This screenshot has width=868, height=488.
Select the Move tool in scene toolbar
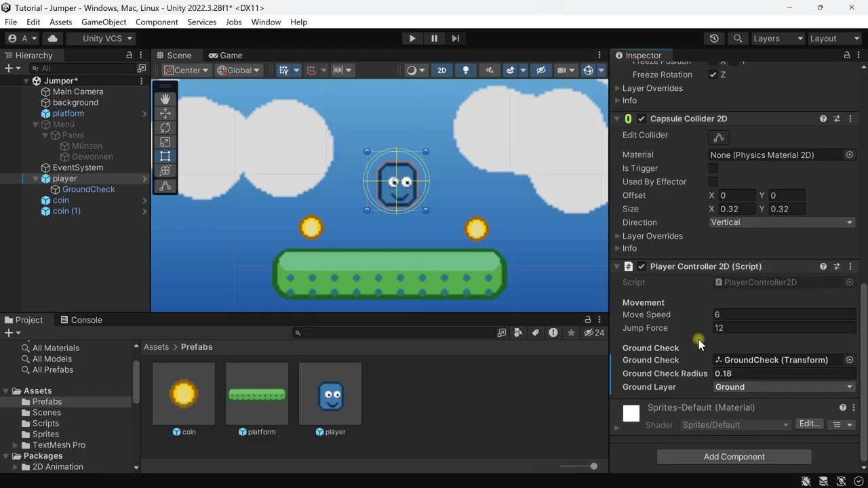tap(165, 113)
